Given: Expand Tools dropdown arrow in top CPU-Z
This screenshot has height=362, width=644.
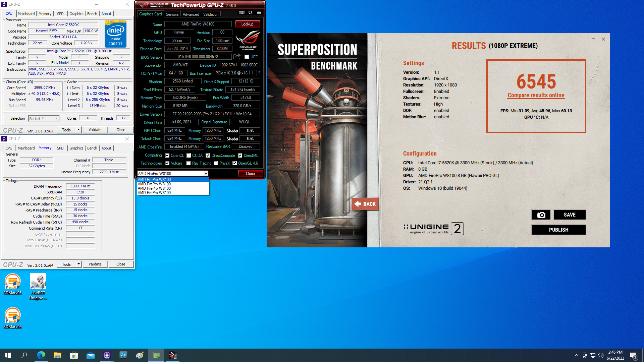Looking at the screenshot, I should click(x=78, y=130).
